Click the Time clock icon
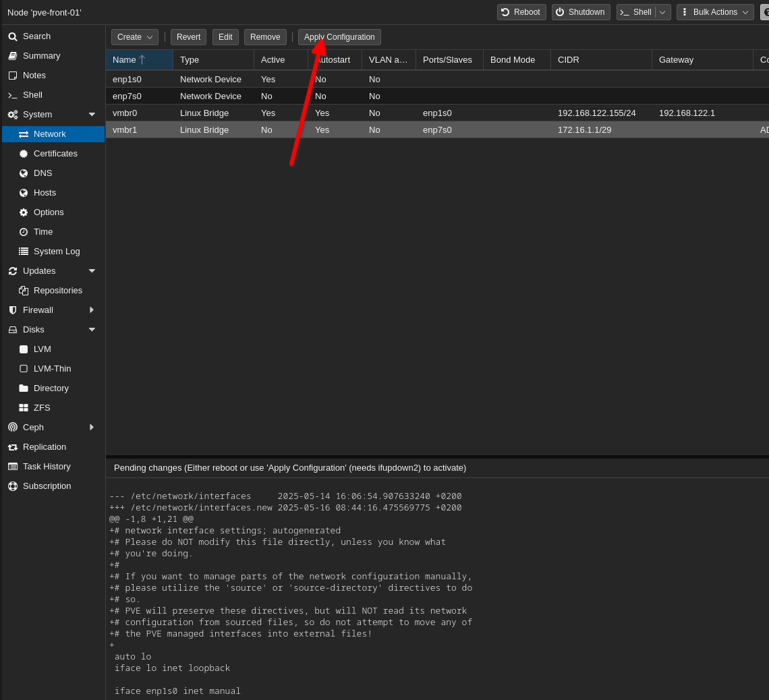Viewport: 769px width, 700px height. pyautogui.click(x=24, y=232)
